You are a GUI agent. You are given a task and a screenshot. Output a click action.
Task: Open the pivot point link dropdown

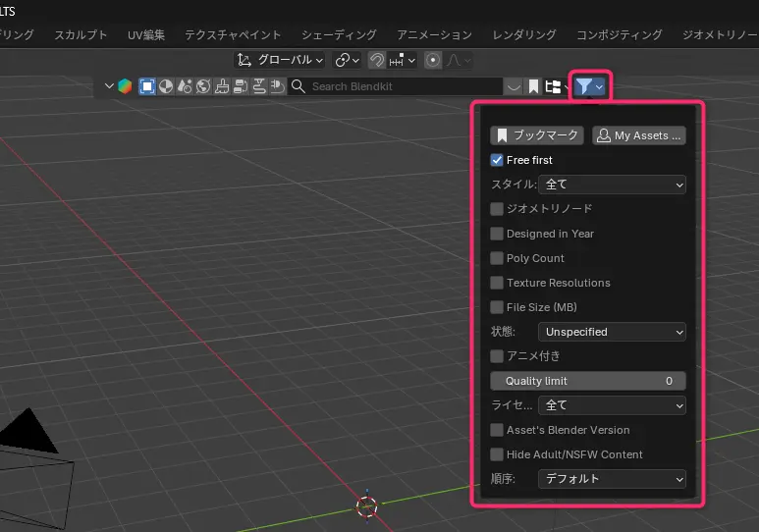pos(348,61)
